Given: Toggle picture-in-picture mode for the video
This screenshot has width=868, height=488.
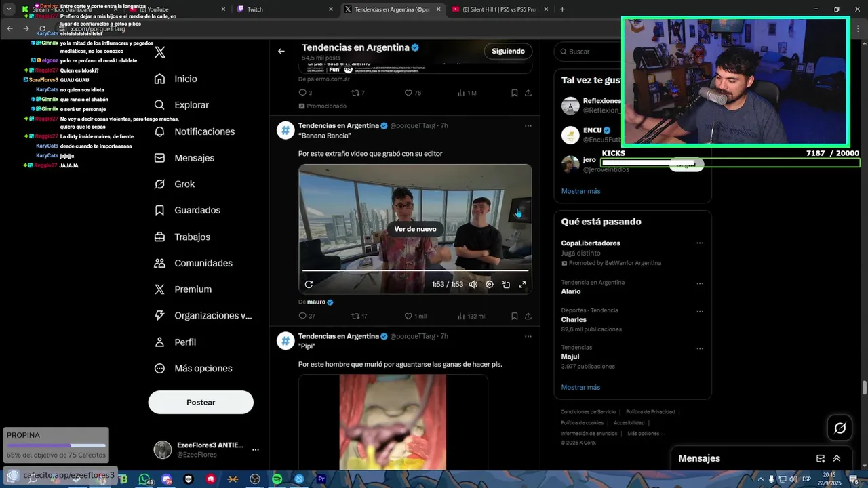Looking at the screenshot, I should (x=506, y=285).
